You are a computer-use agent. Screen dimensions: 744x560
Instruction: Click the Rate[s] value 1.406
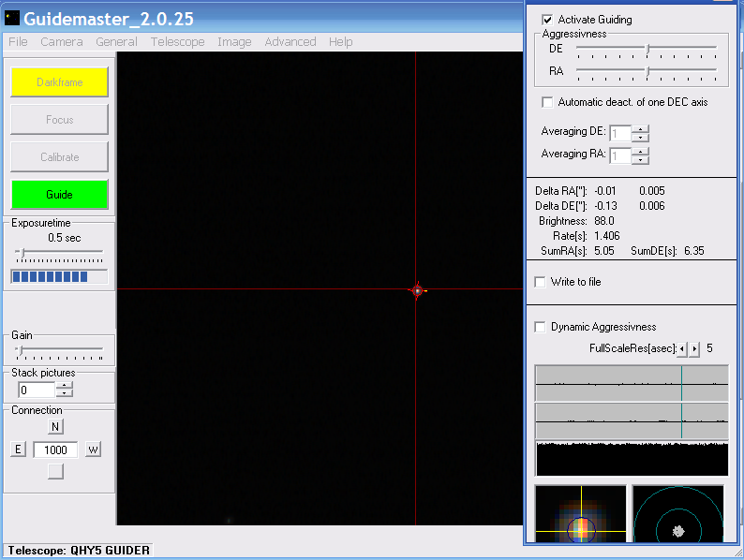point(607,236)
